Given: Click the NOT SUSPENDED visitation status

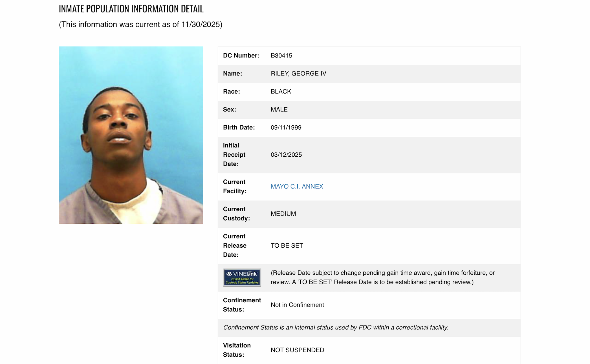Looking at the screenshot, I should tap(297, 350).
